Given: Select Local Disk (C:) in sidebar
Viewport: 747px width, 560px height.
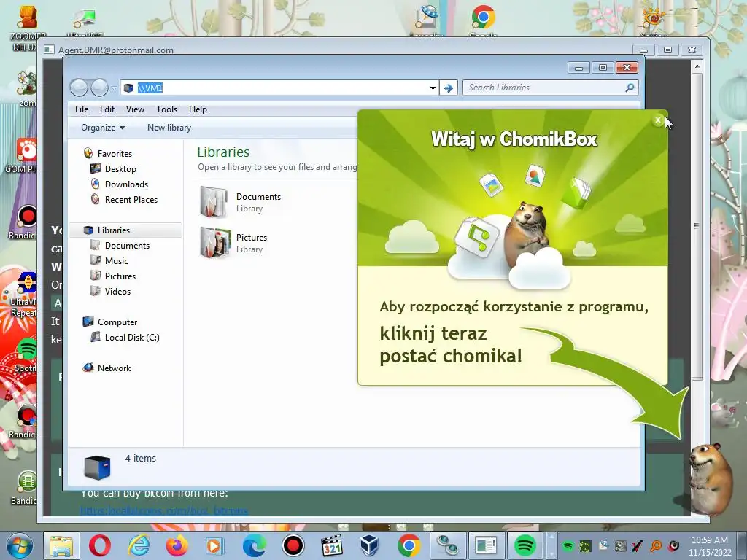Looking at the screenshot, I should pos(132,337).
